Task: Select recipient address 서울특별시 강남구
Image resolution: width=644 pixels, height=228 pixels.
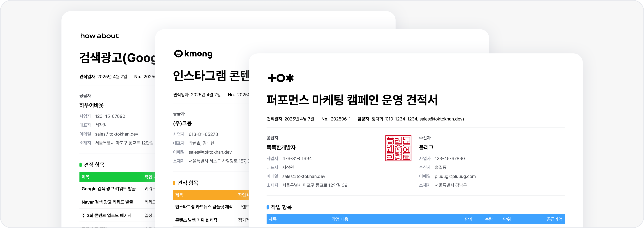Action: (x=451, y=185)
